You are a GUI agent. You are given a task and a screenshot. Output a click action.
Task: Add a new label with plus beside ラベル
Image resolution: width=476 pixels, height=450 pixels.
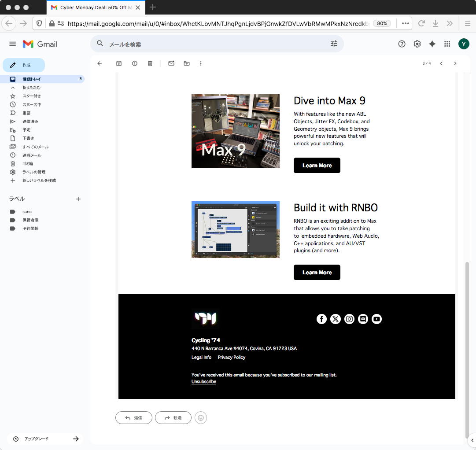[x=78, y=199]
